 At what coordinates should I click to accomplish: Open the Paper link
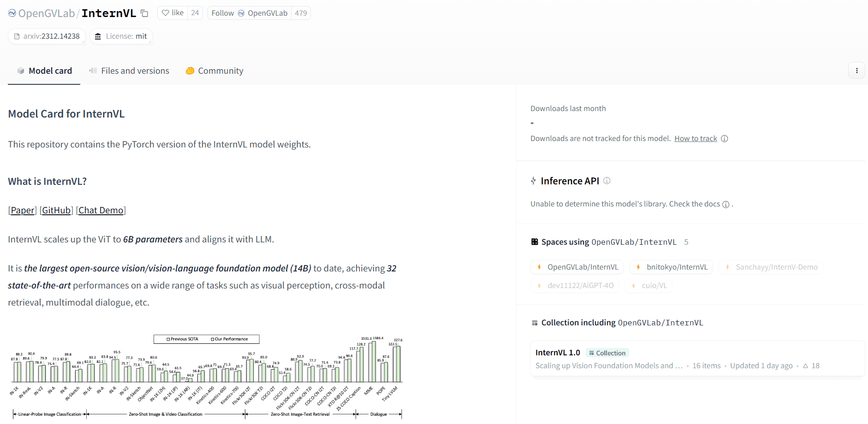coord(23,210)
